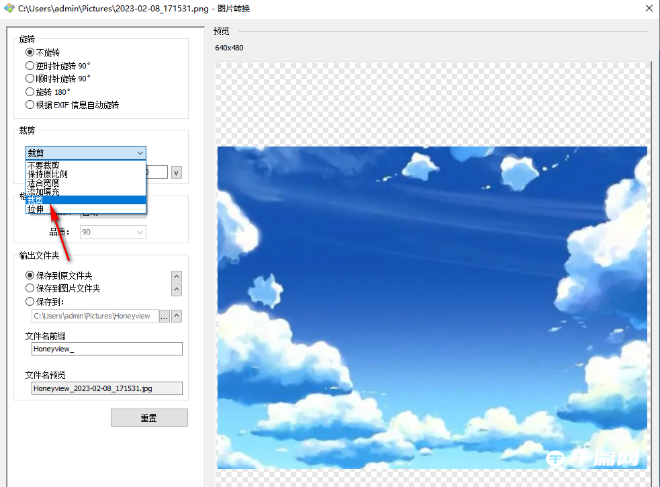
Task: Select 顺时针旋转 90° rotation
Action: (x=30, y=78)
